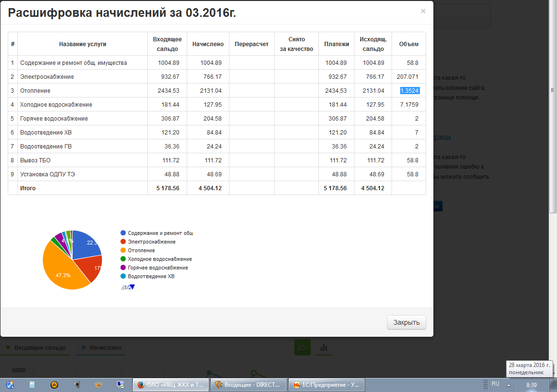Viewport: 557px width, 392px height.
Task: Switch to Входящие - DIRECTUM taskbar window
Action: (249, 385)
